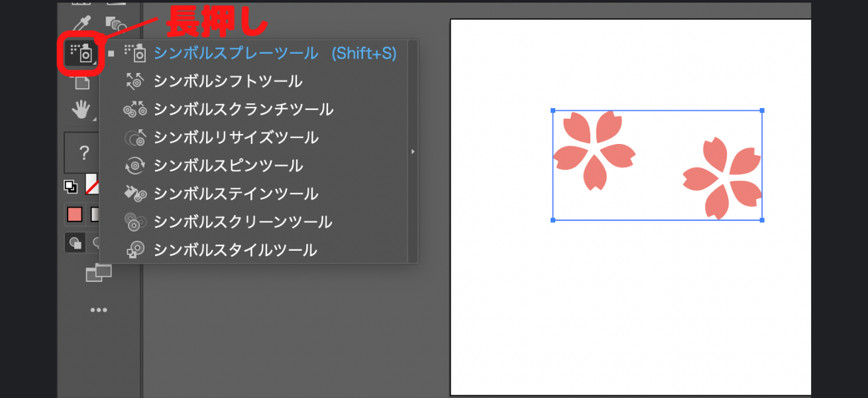Toggle the drawing mode button near toolbar bottom
The width and height of the screenshot is (868, 398).
75,241
